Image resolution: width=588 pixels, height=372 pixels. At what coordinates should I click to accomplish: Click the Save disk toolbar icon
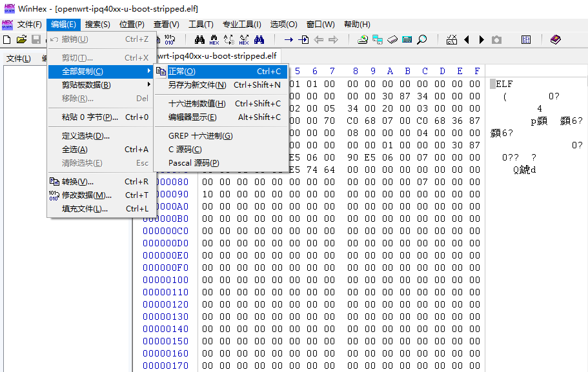click(36, 40)
